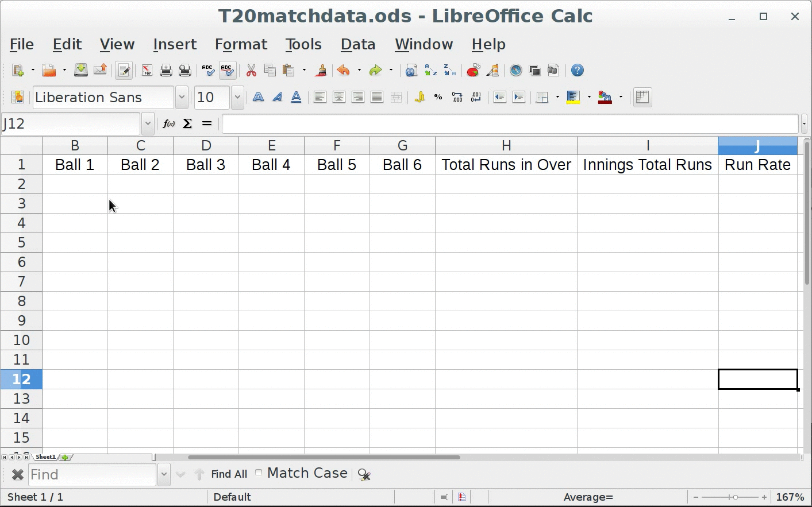Click the Cut scissors icon
Viewport: 812px width, 507px height.
pos(251,71)
